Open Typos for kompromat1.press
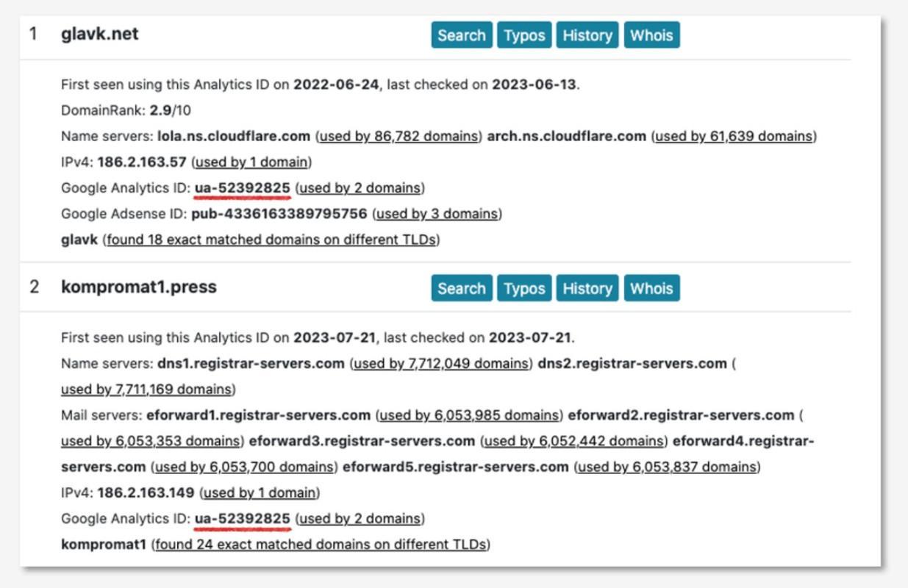This screenshot has height=588, width=908. [x=524, y=288]
